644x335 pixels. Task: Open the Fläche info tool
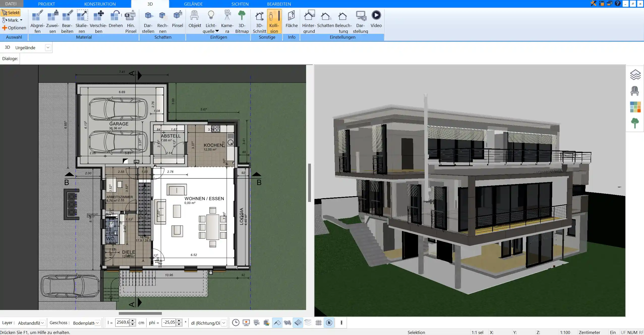point(291,19)
